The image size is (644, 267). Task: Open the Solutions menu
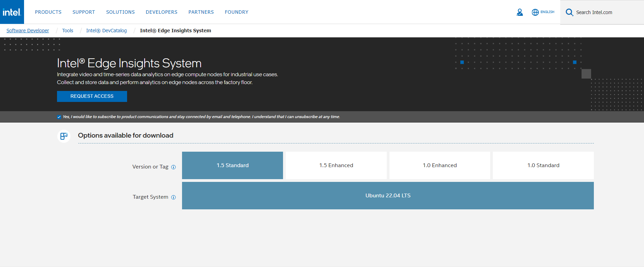tap(121, 12)
